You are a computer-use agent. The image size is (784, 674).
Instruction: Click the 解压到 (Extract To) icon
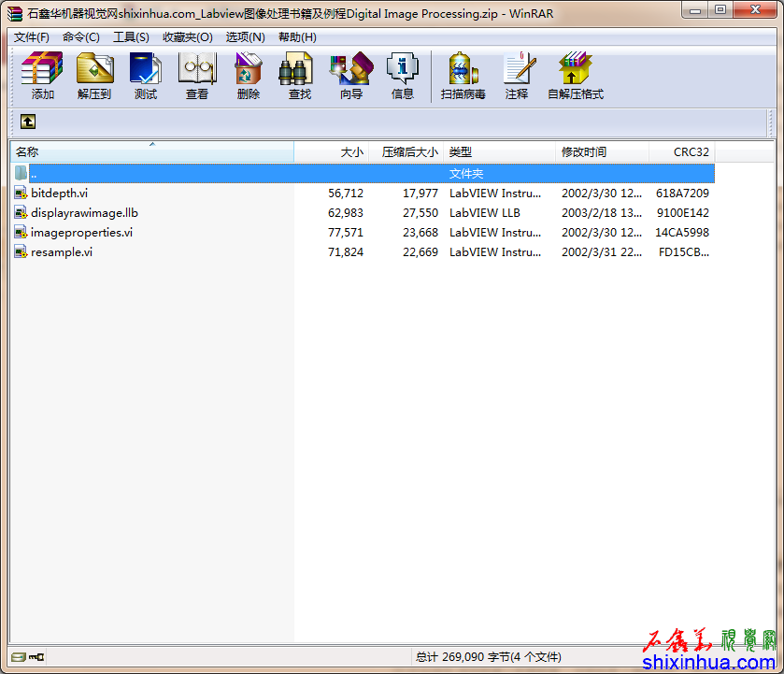tap(94, 75)
